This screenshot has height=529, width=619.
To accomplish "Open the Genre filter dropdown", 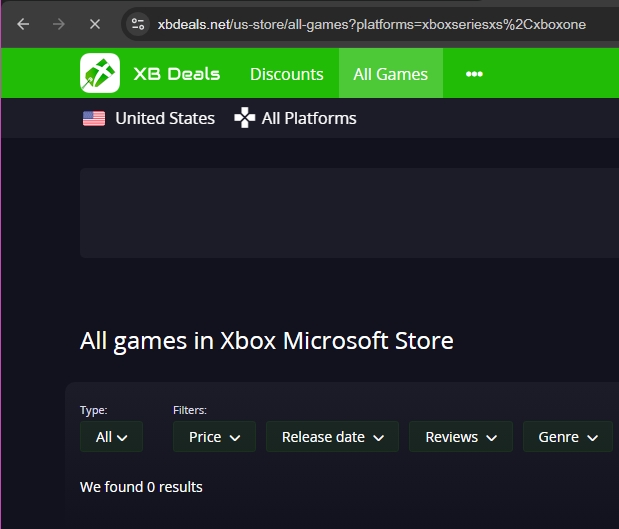I will [568, 437].
